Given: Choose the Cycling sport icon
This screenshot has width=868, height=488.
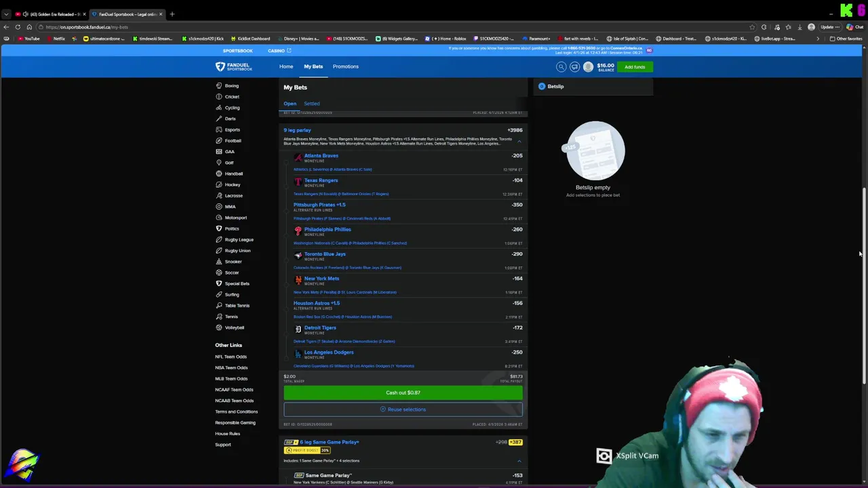Looking at the screenshot, I should point(218,108).
